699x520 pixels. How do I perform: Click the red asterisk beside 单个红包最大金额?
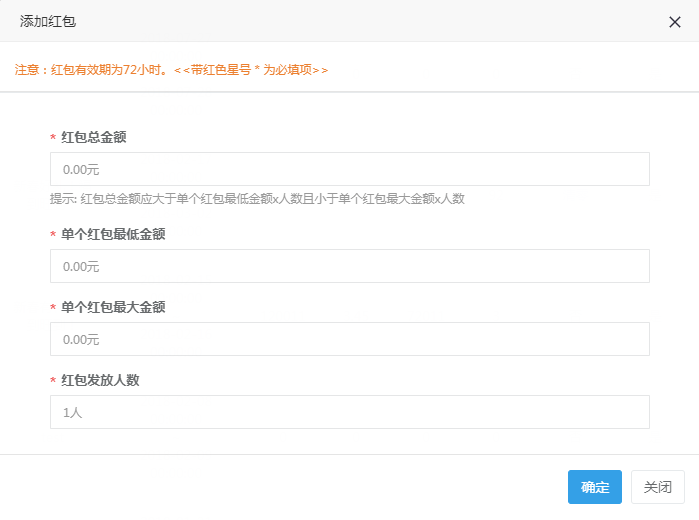tap(53, 308)
